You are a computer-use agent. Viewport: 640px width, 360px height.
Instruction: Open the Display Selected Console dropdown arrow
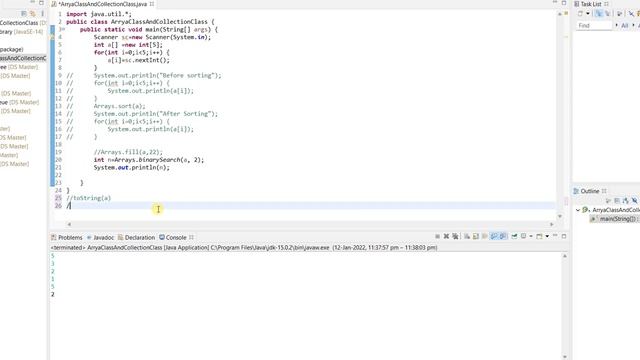(531, 236)
